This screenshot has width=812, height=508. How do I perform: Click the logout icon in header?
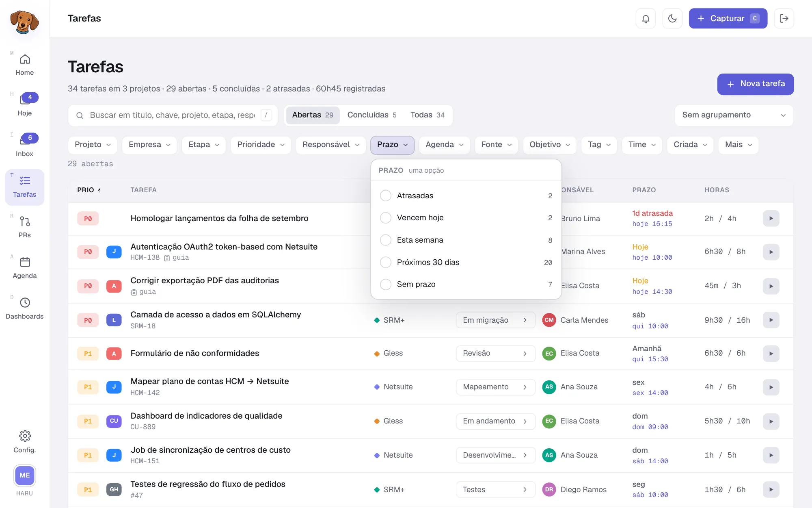click(784, 18)
